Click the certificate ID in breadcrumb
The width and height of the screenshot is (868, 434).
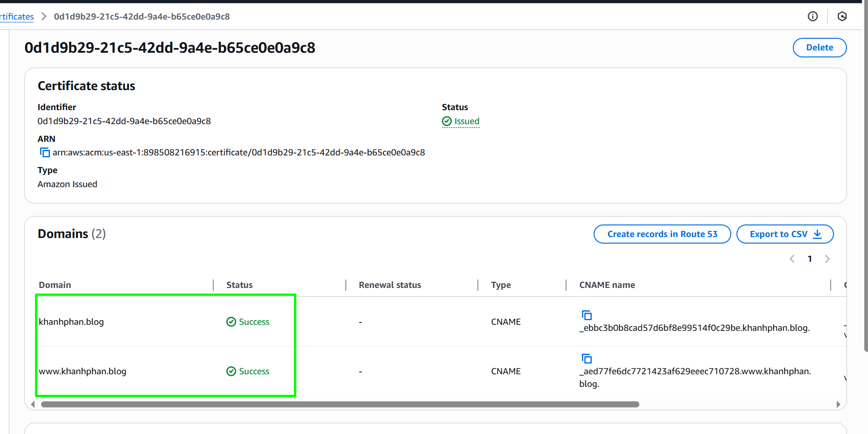[x=142, y=16]
